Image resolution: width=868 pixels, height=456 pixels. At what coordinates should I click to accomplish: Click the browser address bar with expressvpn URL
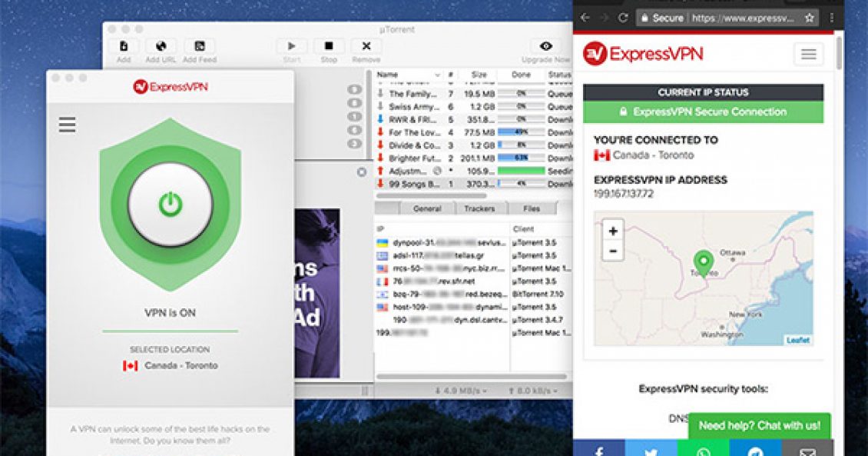(x=727, y=18)
